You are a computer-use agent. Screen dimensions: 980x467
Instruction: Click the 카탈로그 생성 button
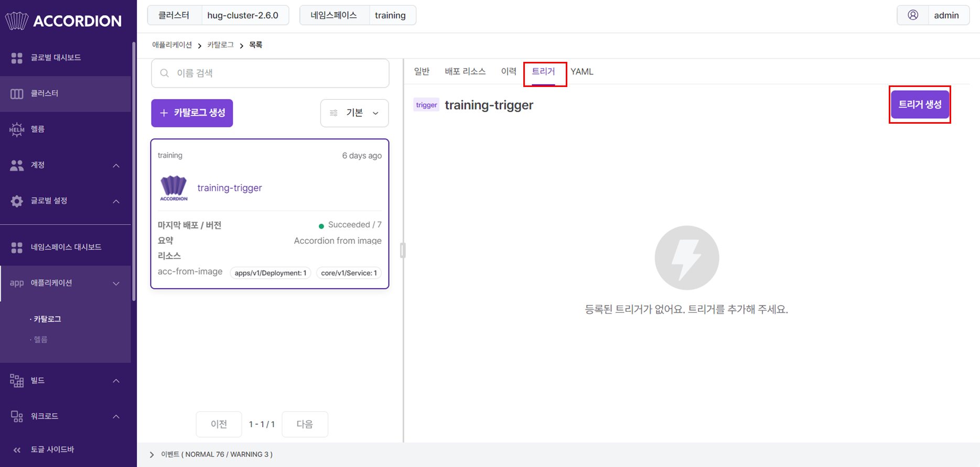pyautogui.click(x=192, y=113)
